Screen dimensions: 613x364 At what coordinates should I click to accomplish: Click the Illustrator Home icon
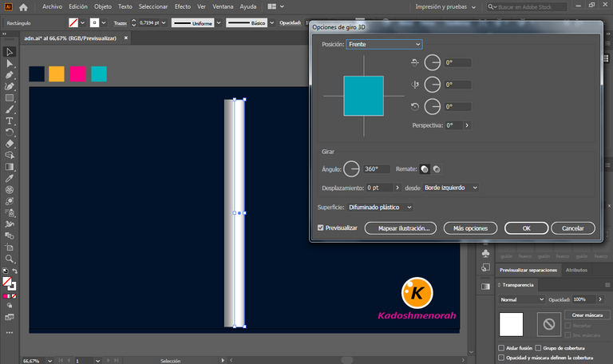coord(23,7)
